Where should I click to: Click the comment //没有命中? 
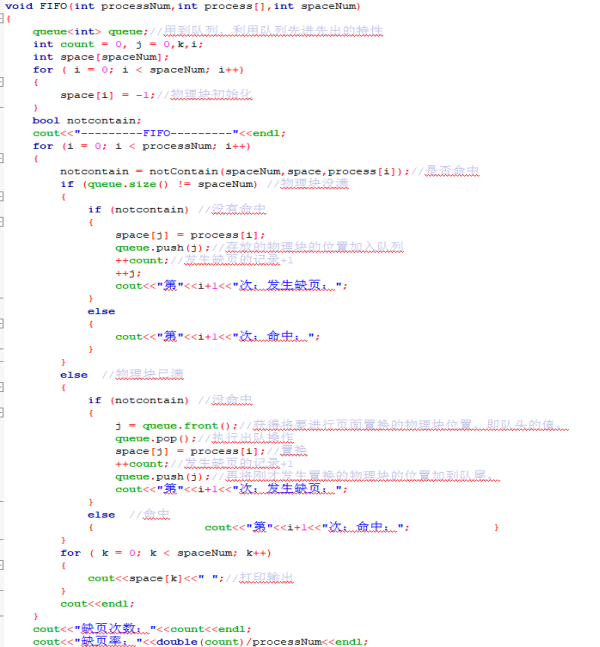point(232,209)
